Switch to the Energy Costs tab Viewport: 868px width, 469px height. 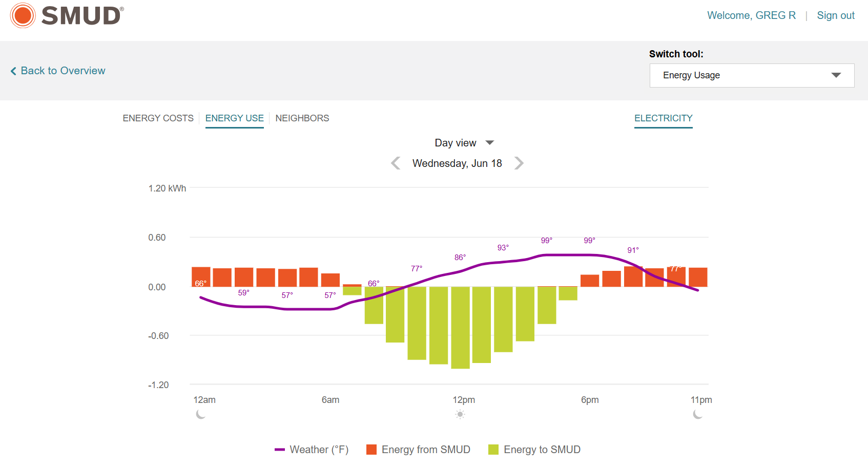[158, 118]
